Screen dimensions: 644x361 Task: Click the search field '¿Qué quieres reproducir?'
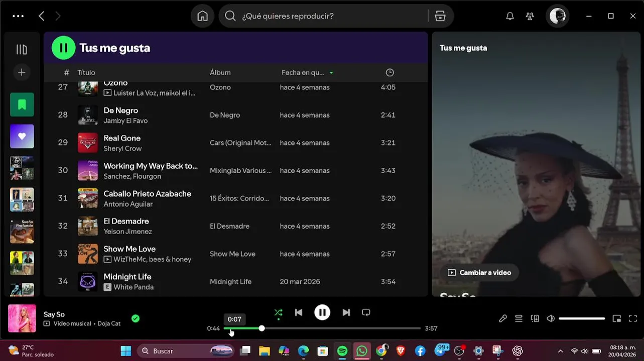324,16
